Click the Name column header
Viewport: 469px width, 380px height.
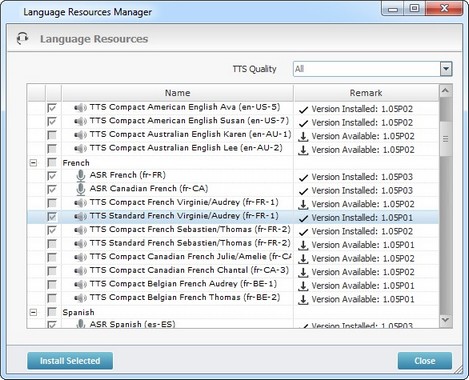(x=178, y=93)
